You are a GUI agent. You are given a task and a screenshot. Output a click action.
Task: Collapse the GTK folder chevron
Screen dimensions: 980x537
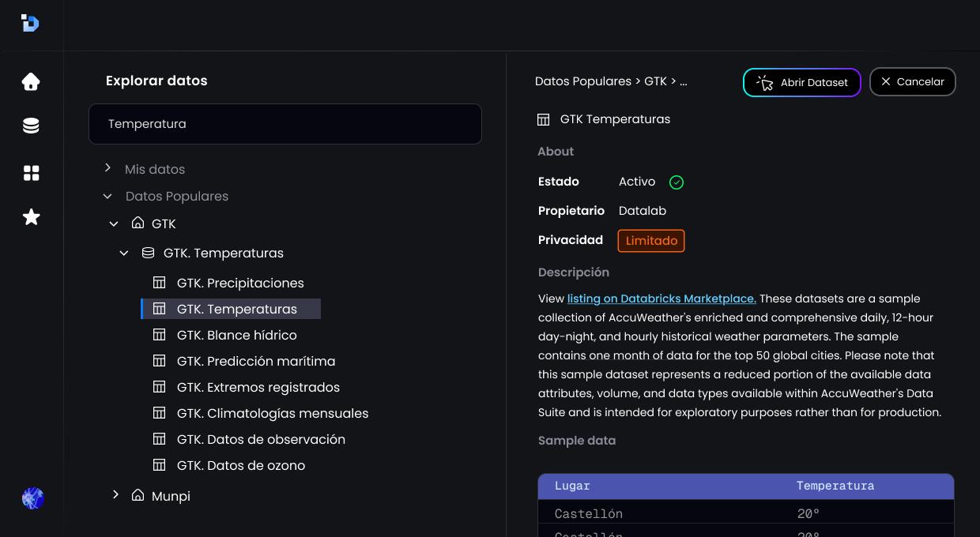click(x=114, y=223)
